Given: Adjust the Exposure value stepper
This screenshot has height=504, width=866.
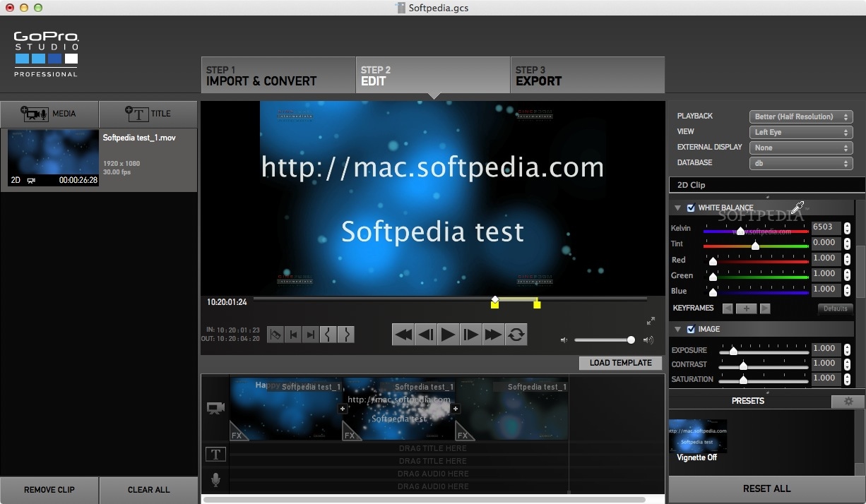Looking at the screenshot, I should [847, 349].
